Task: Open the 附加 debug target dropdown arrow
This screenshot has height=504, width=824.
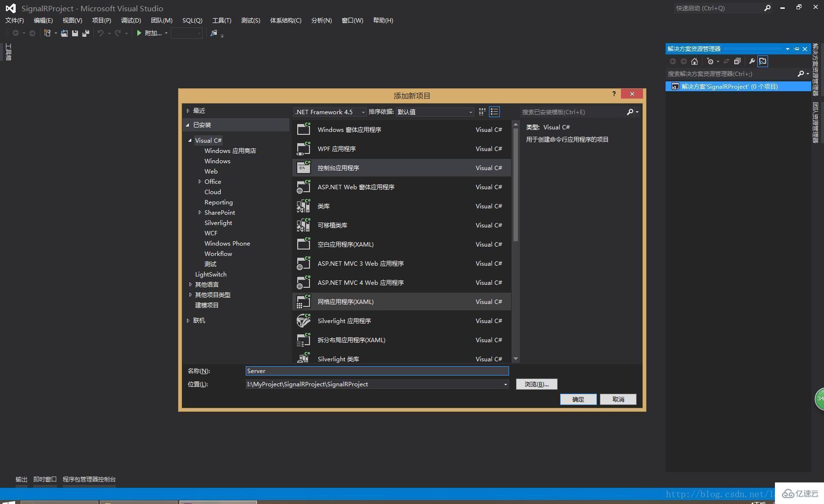Action: [166, 33]
